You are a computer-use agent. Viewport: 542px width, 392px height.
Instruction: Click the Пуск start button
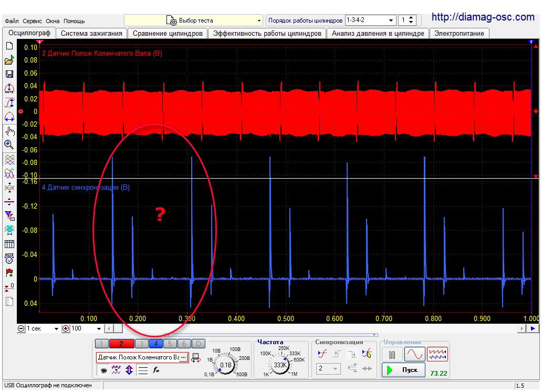pos(403,370)
